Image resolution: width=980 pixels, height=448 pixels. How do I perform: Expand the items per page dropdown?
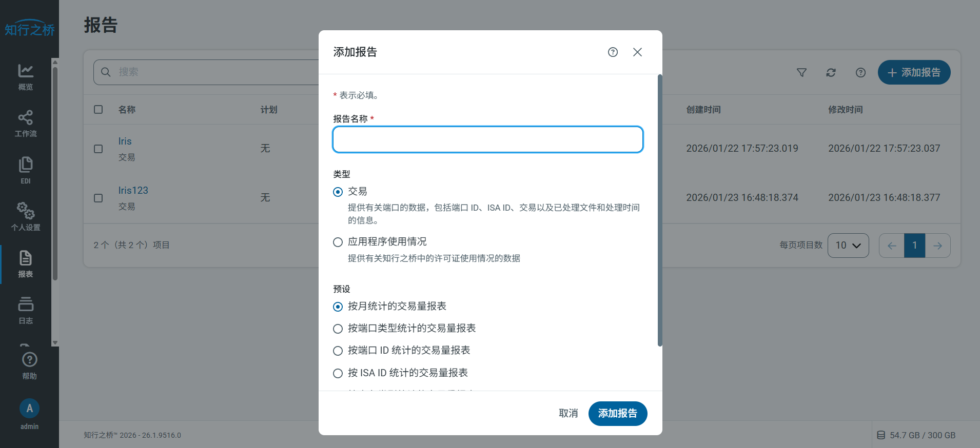tap(848, 246)
